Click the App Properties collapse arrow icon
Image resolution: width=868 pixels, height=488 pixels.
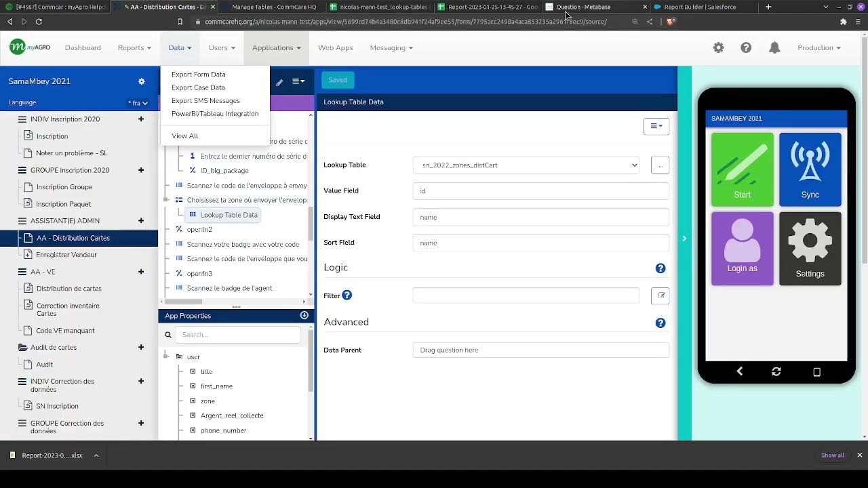pos(304,316)
